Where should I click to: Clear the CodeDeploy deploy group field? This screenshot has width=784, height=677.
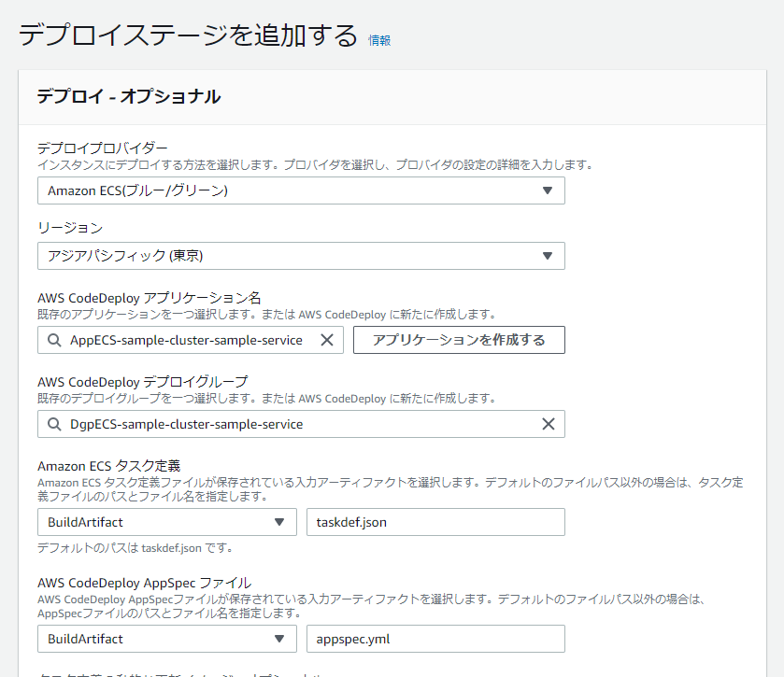pos(549,424)
